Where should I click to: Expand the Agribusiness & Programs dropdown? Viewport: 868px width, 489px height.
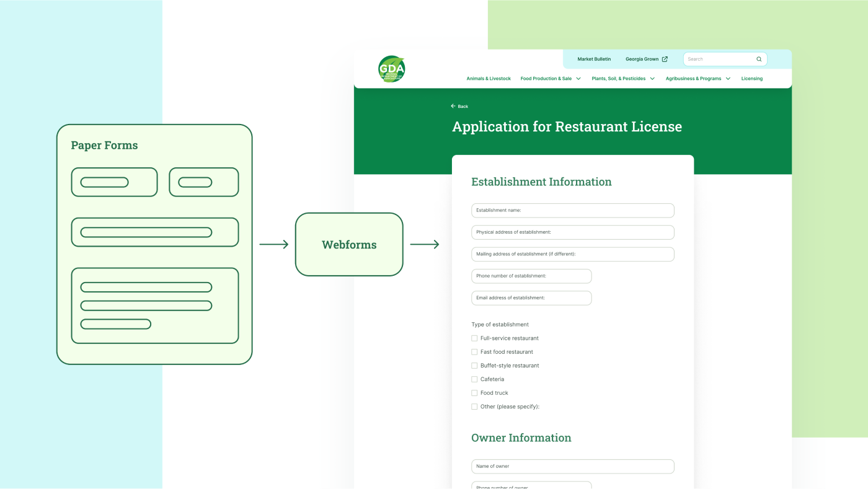pos(697,77)
